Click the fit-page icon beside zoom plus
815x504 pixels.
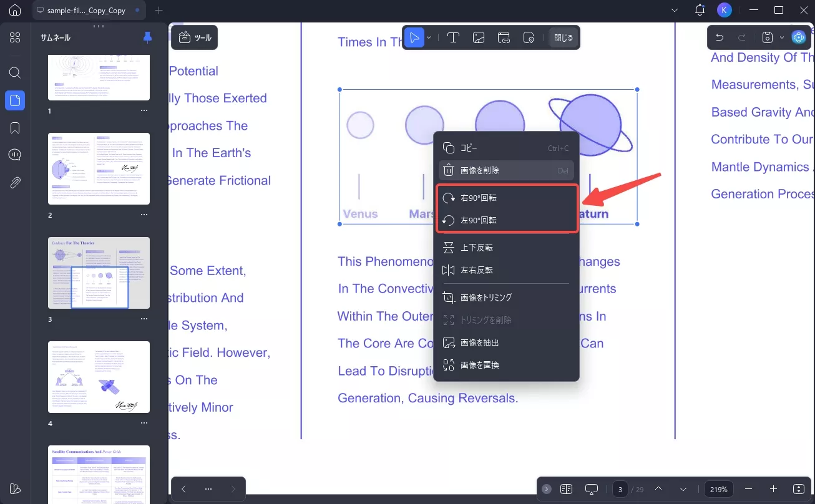tap(799, 489)
